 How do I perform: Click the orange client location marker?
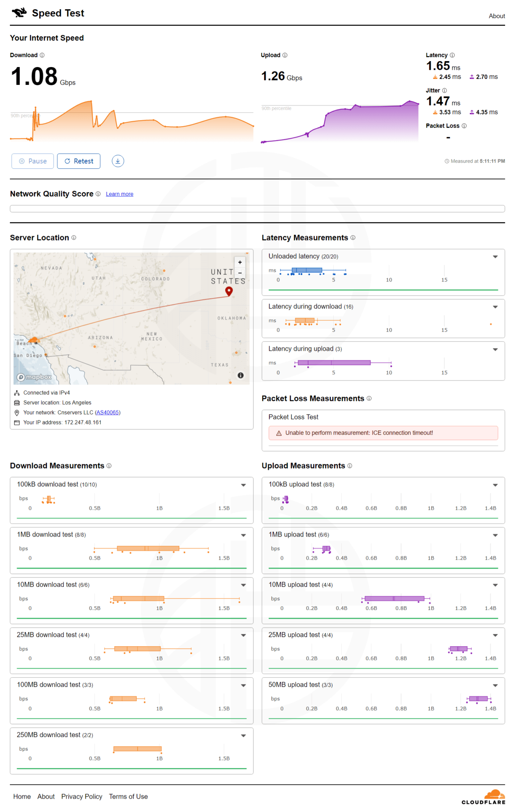coord(34,340)
